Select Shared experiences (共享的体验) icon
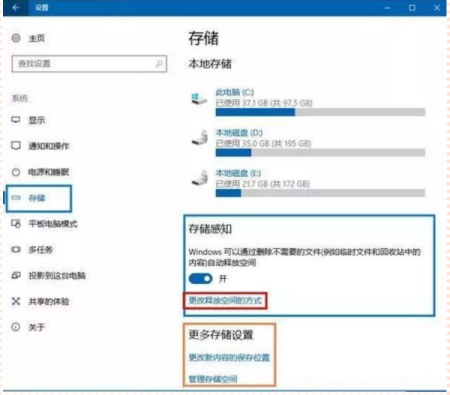 16,301
